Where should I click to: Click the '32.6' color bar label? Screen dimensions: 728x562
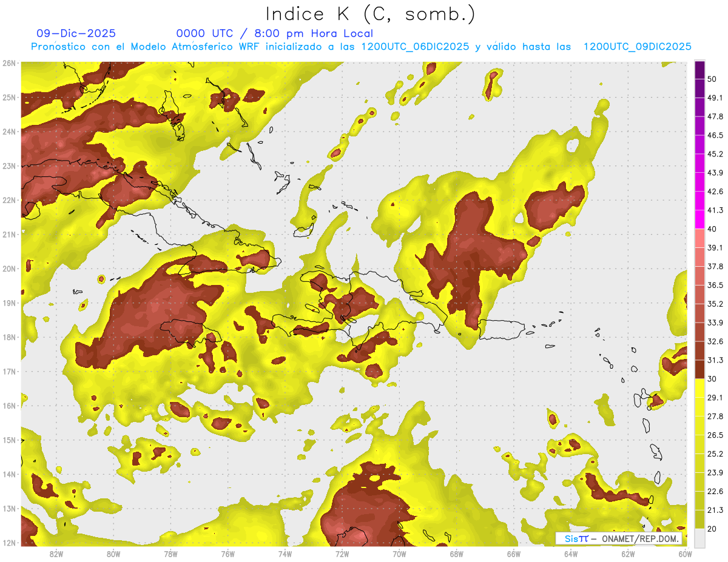click(715, 341)
